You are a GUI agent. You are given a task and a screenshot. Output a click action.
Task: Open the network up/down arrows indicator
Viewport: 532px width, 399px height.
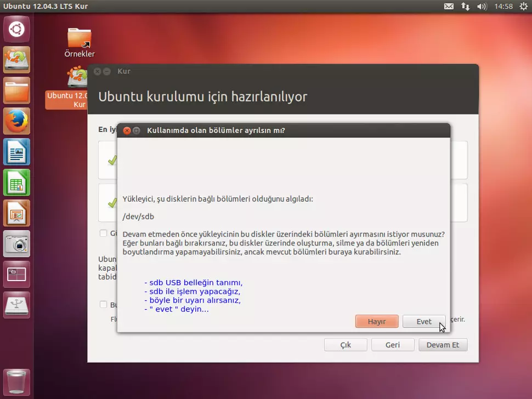465,6
